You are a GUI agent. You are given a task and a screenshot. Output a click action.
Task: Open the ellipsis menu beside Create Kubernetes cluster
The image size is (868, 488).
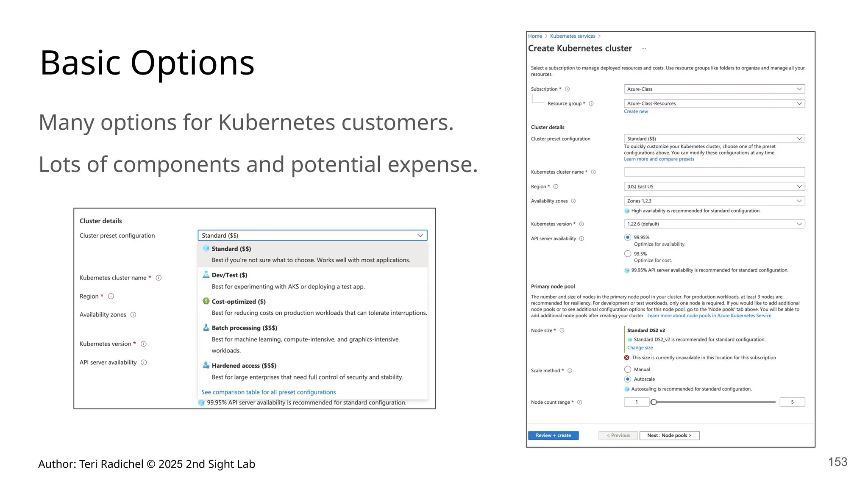tap(644, 49)
